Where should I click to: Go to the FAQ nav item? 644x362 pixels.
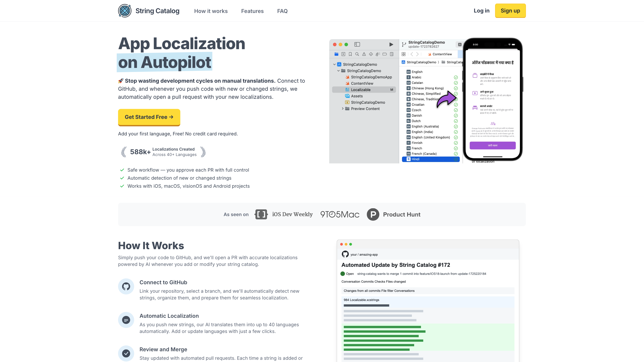(282, 11)
